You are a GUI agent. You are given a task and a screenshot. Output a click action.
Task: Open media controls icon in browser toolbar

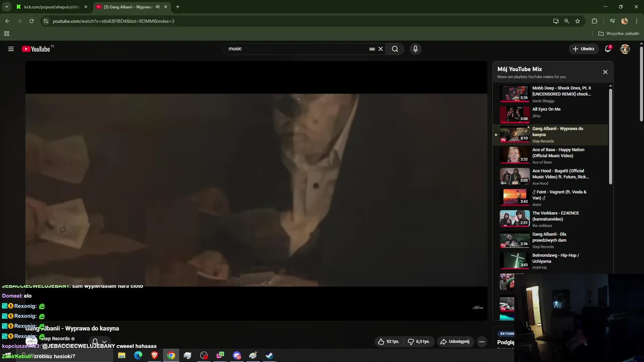pos(612,21)
